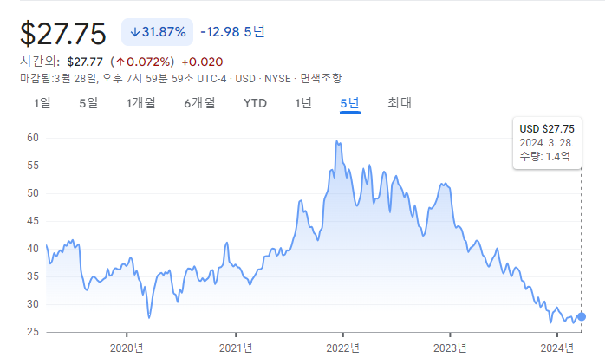Viewport: 605px width, 364px height.
Task: Click the 60 y-axis label
Action: coord(33,138)
